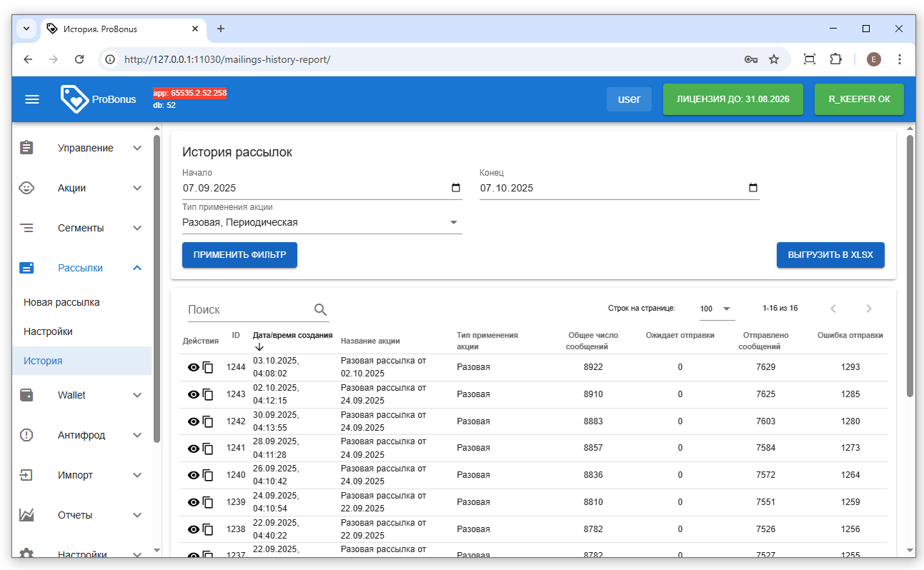Show mailing 1238 with eye icon
Screen dimensions: 924x570
coord(193,529)
